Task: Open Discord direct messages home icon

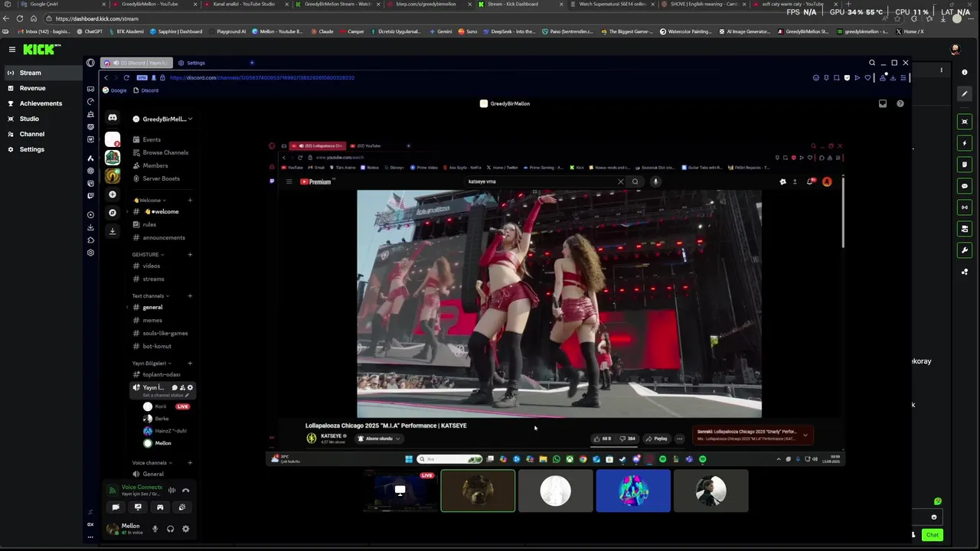Action: [113, 118]
